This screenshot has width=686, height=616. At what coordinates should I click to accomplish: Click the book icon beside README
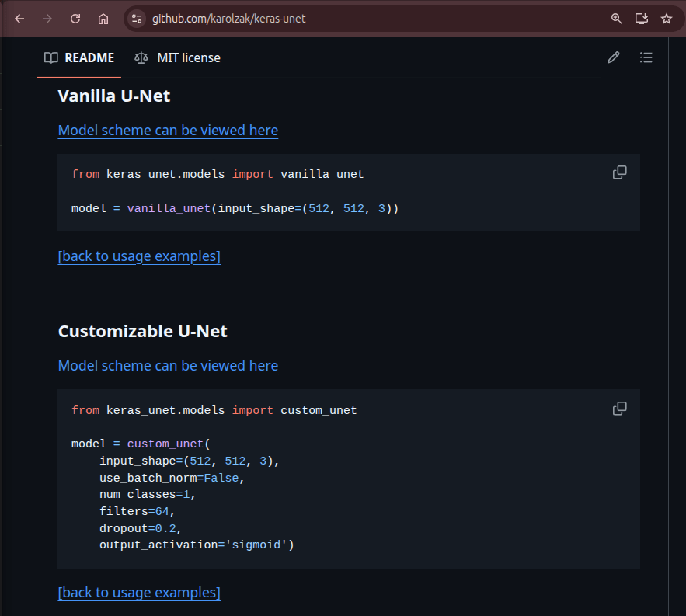point(51,57)
